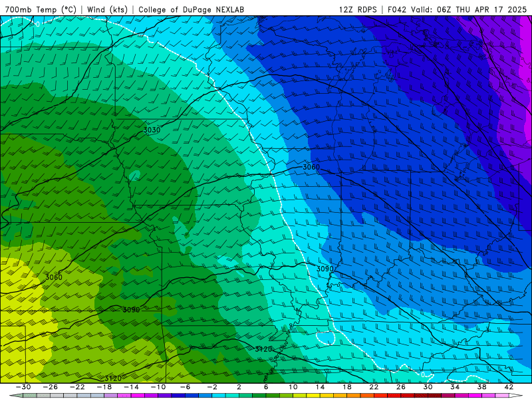The height and width of the screenshot is (399, 532).
Task: Click color bar label '22'
Action: pos(374,387)
